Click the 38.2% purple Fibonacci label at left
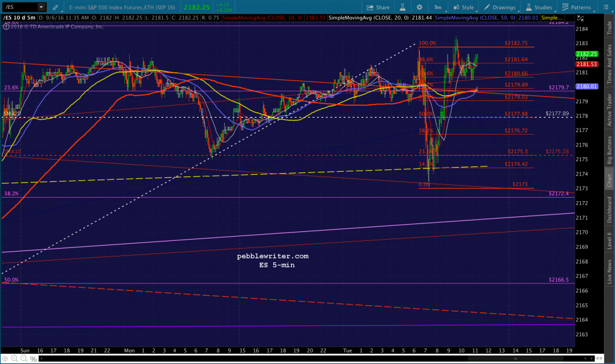The height and width of the screenshot is (364, 615). [x=11, y=194]
